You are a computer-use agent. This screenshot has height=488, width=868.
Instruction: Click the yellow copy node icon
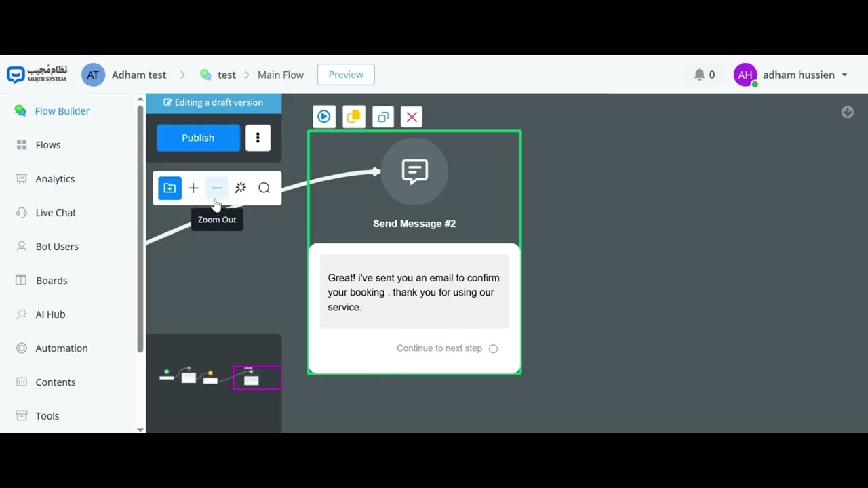353,117
